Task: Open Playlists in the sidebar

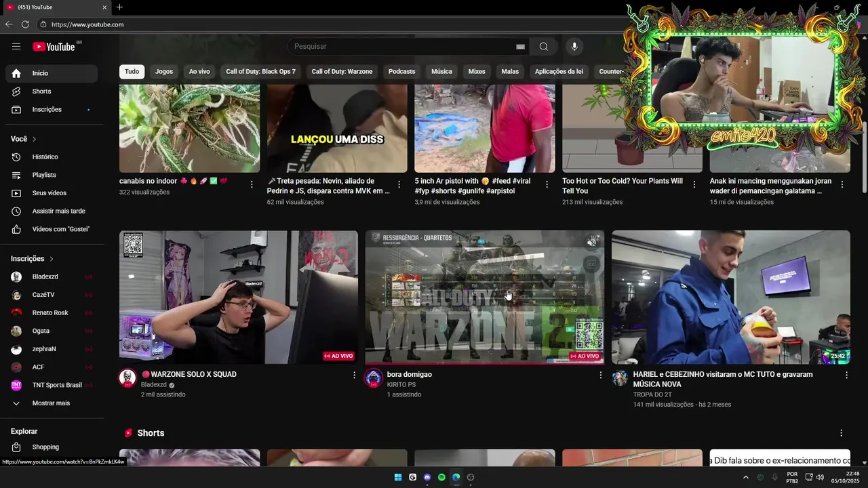Action: (x=52, y=175)
